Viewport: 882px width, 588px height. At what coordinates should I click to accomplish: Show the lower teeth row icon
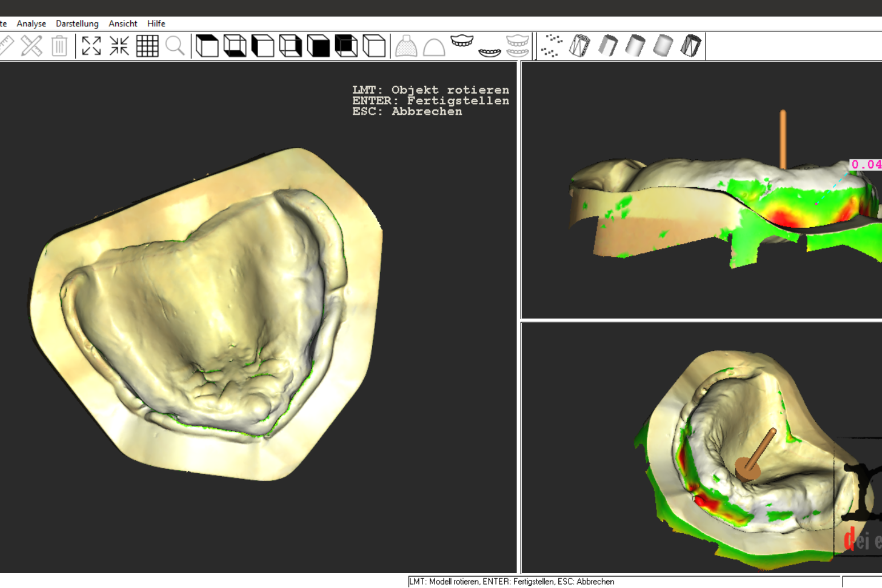(490, 53)
